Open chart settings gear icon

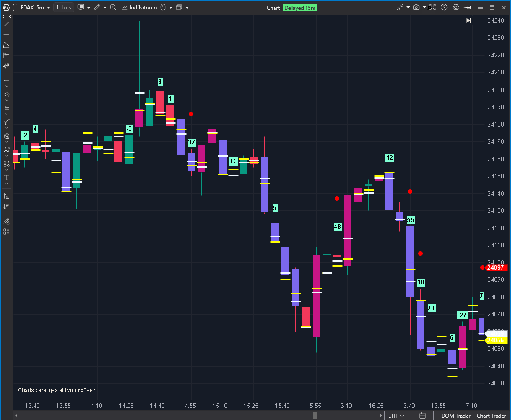(456, 8)
